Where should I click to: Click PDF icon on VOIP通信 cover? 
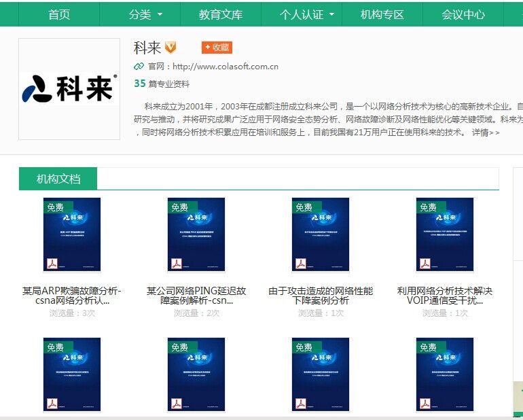tap(425, 264)
